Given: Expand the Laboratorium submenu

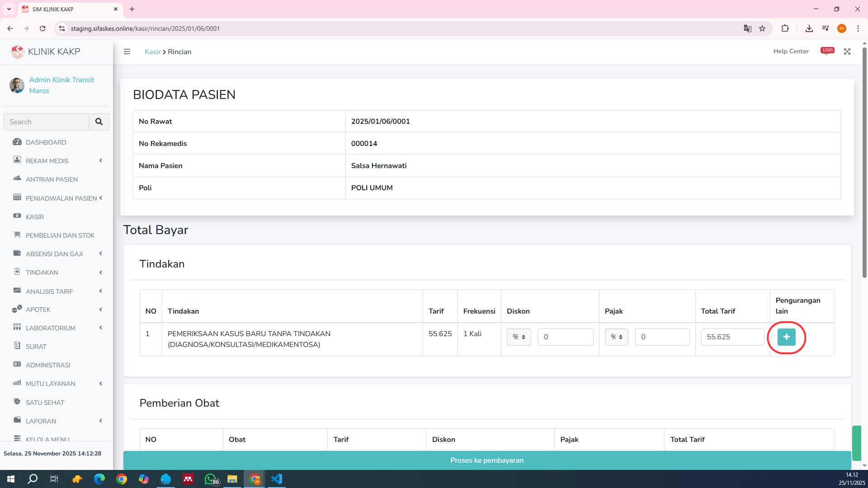Looking at the screenshot, I should (x=50, y=328).
